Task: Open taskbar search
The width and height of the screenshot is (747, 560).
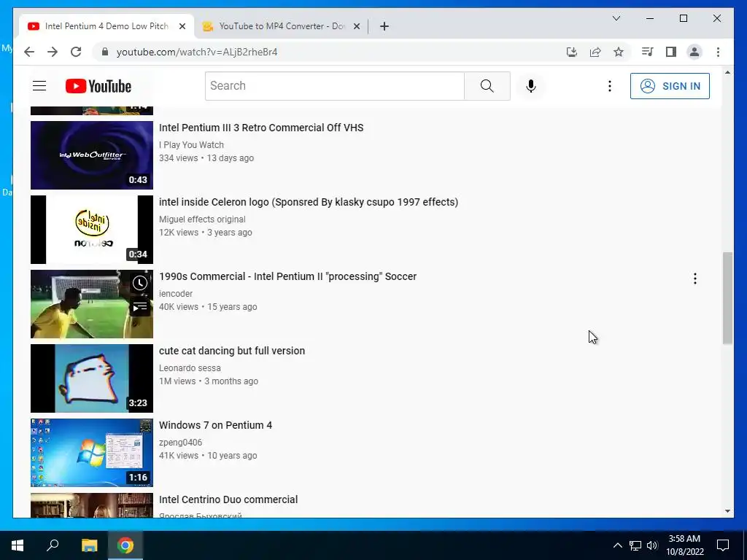Action: (x=53, y=545)
